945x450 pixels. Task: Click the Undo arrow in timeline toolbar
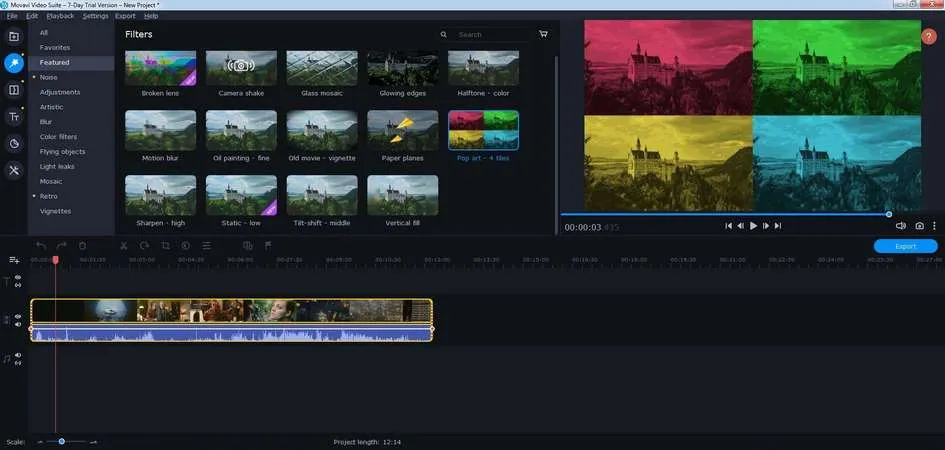click(x=41, y=245)
